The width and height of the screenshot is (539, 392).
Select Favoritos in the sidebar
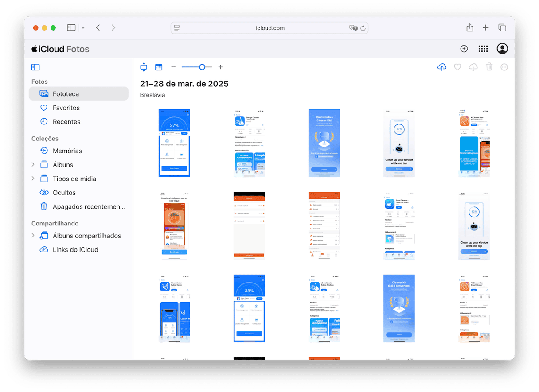tap(66, 108)
